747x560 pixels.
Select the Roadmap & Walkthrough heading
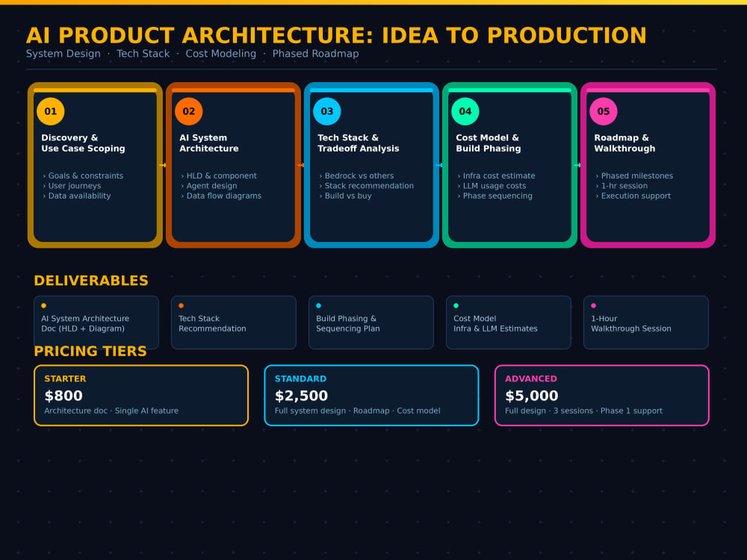(x=624, y=143)
